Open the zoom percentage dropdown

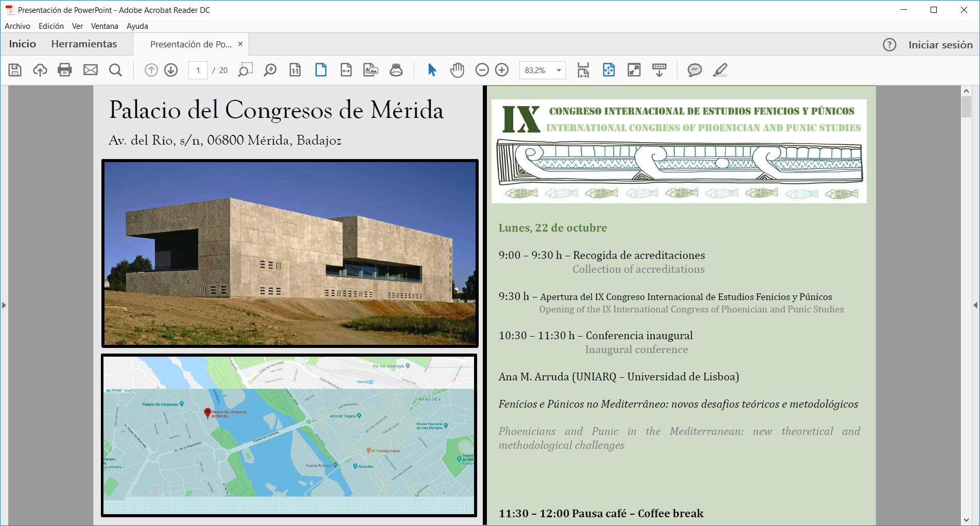tap(558, 70)
